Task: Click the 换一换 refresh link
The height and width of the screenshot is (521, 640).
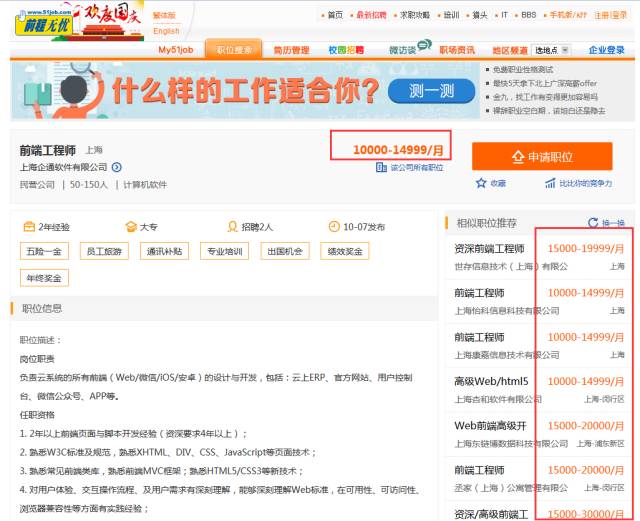Action: point(613,223)
